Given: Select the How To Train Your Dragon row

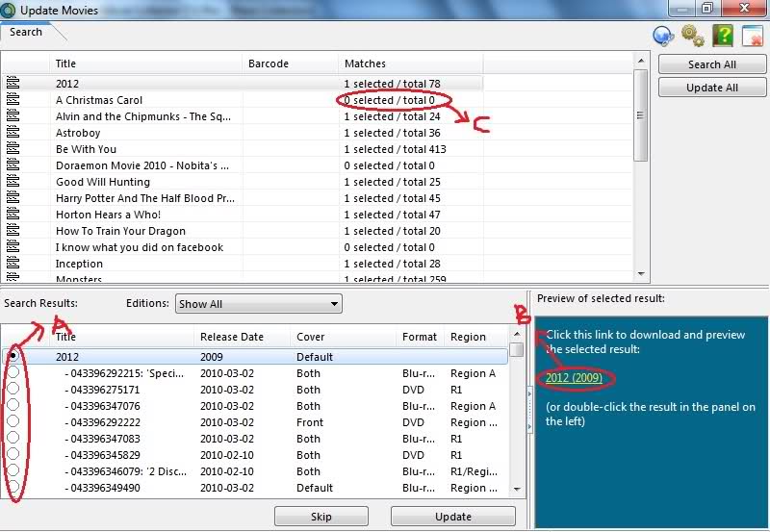Looking at the screenshot, I should tap(243, 231).
